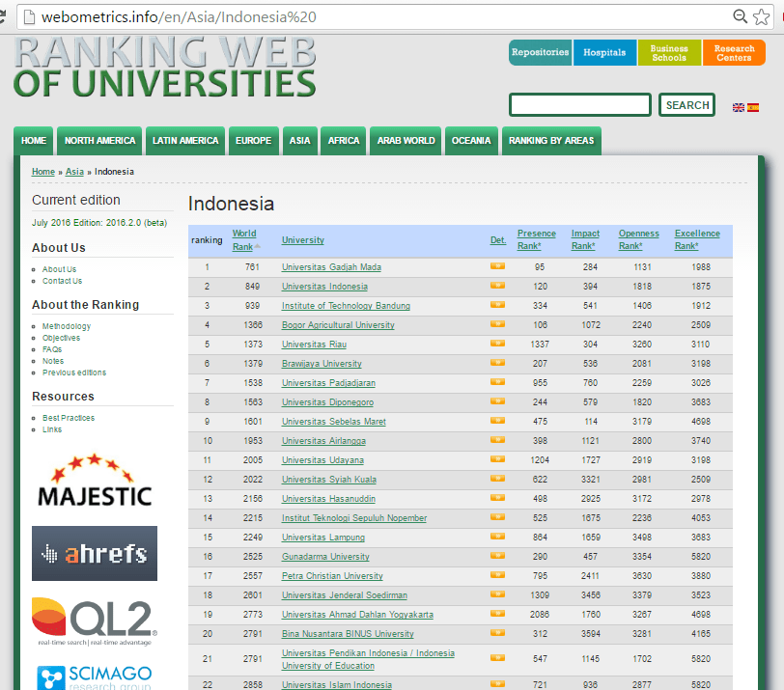Open details icon for Universitas Hasanuddin

[497, 498]
